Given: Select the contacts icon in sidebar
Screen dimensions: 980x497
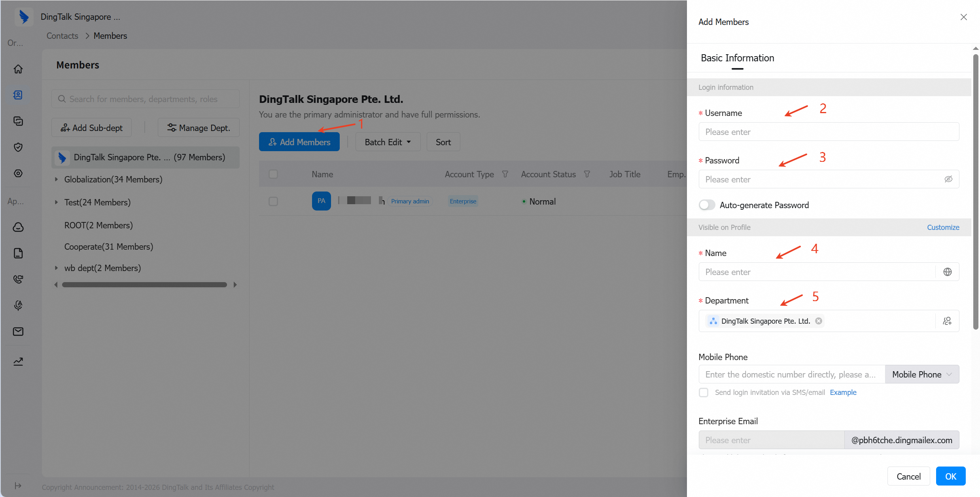Looking at the screenshot, I should pos(18,95).
